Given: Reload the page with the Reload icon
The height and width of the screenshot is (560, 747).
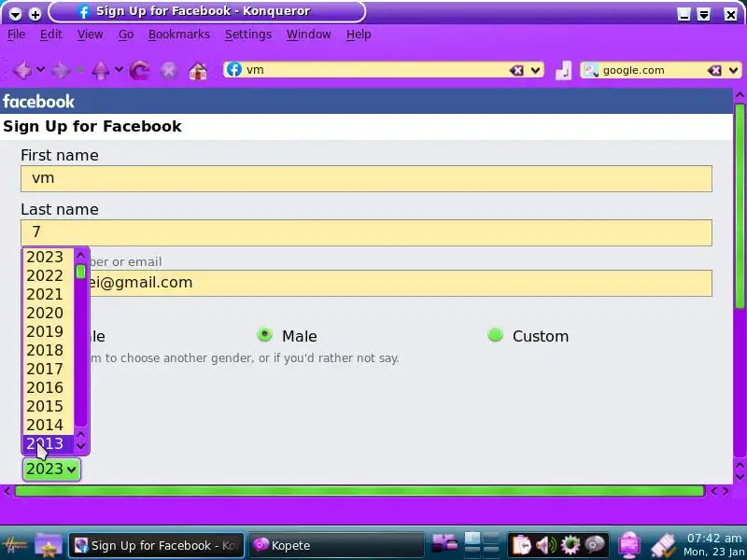Looking at the screenshot, I should tap(139, 71).
